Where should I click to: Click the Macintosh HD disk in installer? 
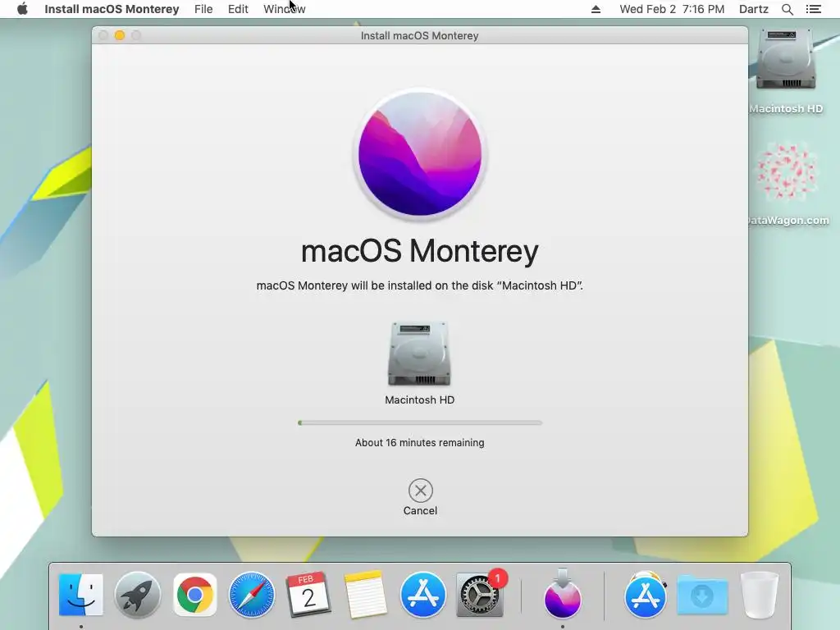click(419, 354)
